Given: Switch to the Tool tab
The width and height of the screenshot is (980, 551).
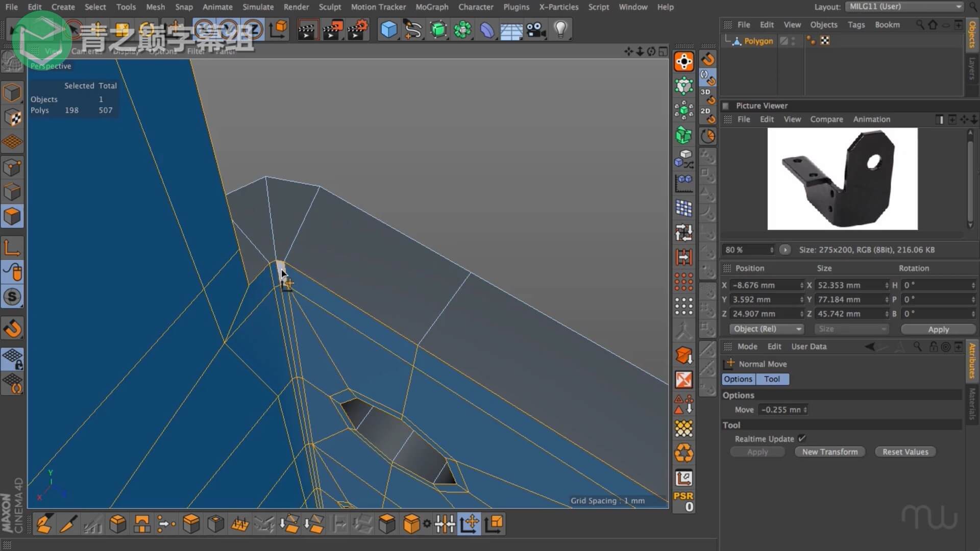Looking at the screenshot, I should tap(772, 379).
